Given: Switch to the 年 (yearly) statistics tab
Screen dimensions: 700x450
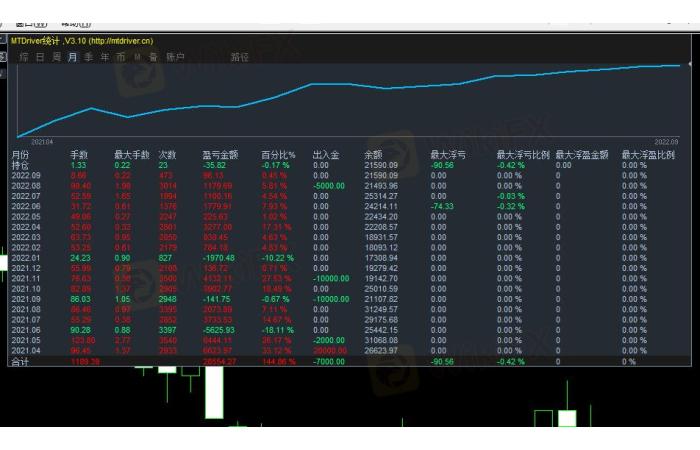Looking at the screenshot, I should tap(105, 57).
